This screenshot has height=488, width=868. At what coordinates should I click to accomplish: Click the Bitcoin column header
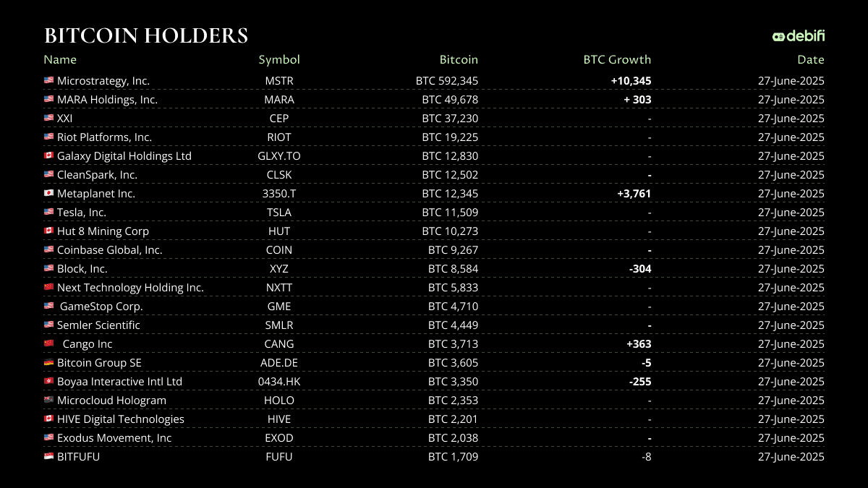459,60
